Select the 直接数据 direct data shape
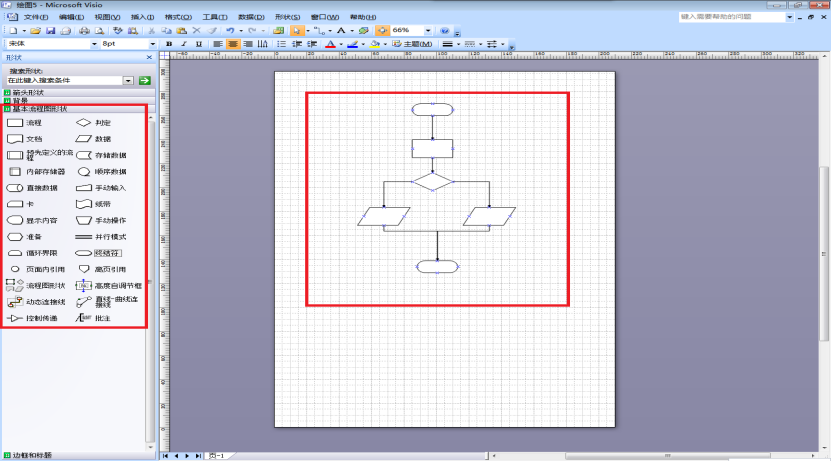The image size is (832, 462). 32,188
